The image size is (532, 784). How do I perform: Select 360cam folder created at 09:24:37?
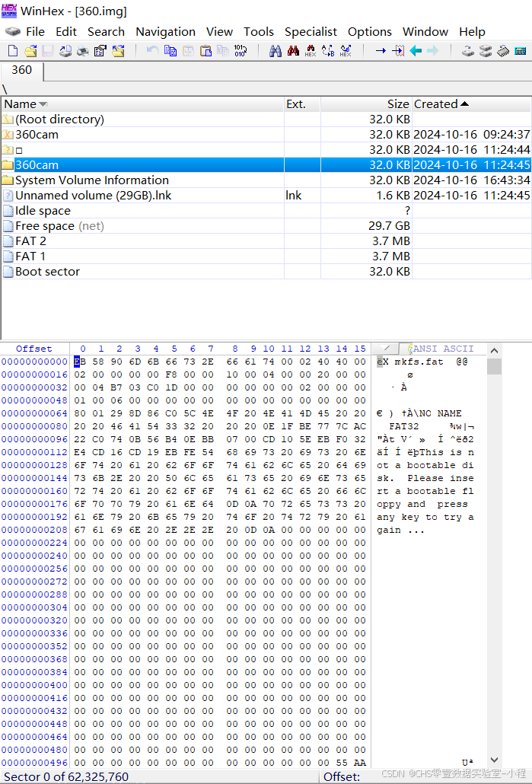coord(266,135)
